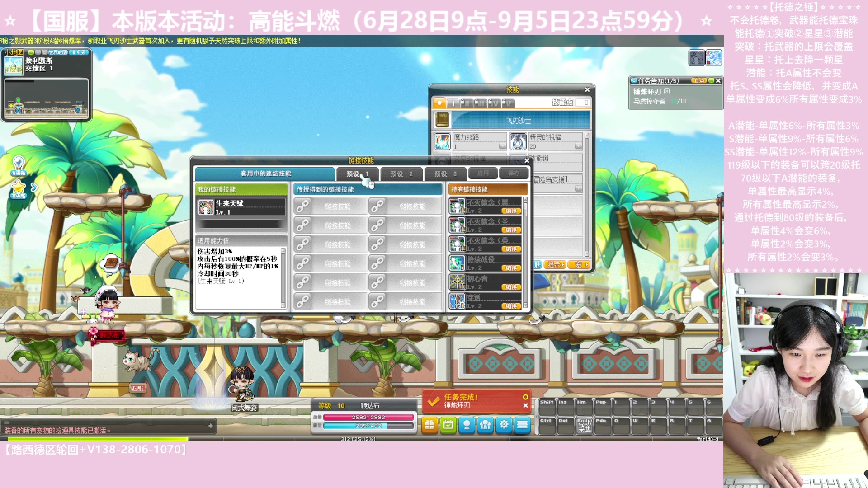The height and width of the screenshot is (488, 868).
Task: Click the HP bar showing 2592/2592
Action: point(368,418)
